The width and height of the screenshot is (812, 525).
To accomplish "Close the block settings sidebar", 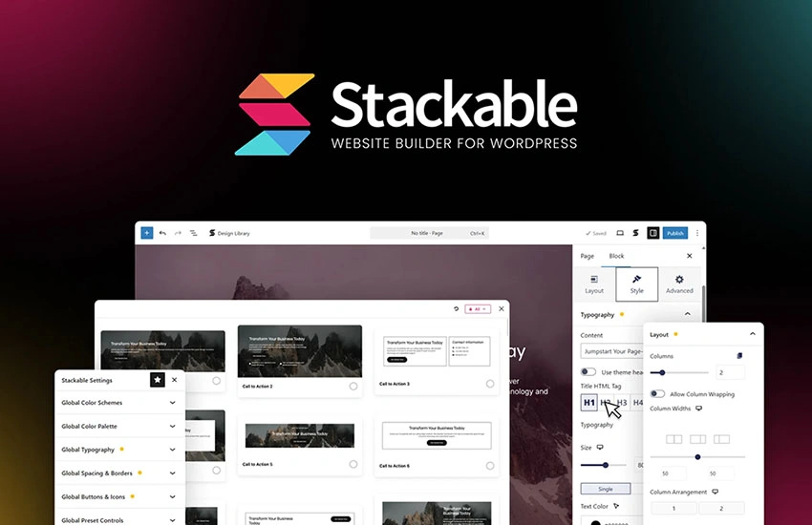I will tap(690, 256).
